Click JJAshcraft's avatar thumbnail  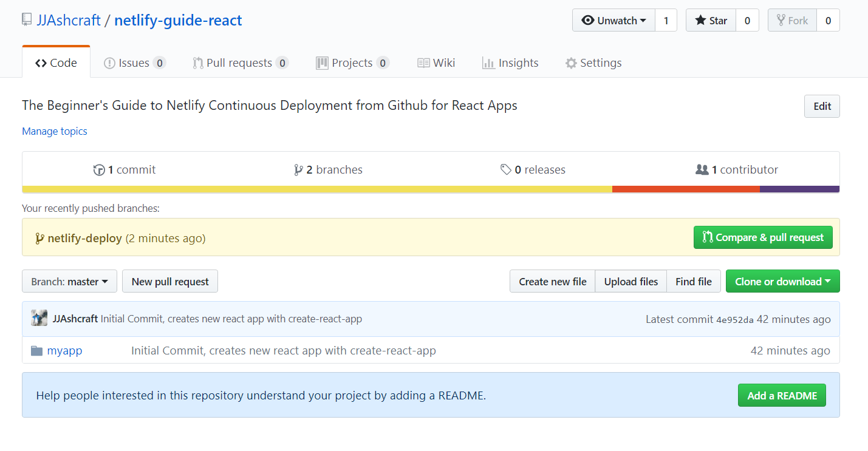point(39,319)
